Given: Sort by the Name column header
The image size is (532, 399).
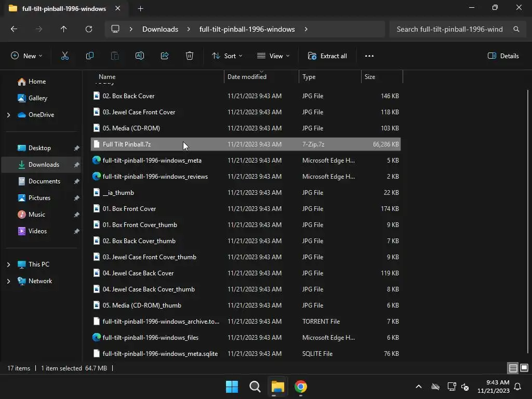Looking at the screenshot, I should [x=157, y=77].
